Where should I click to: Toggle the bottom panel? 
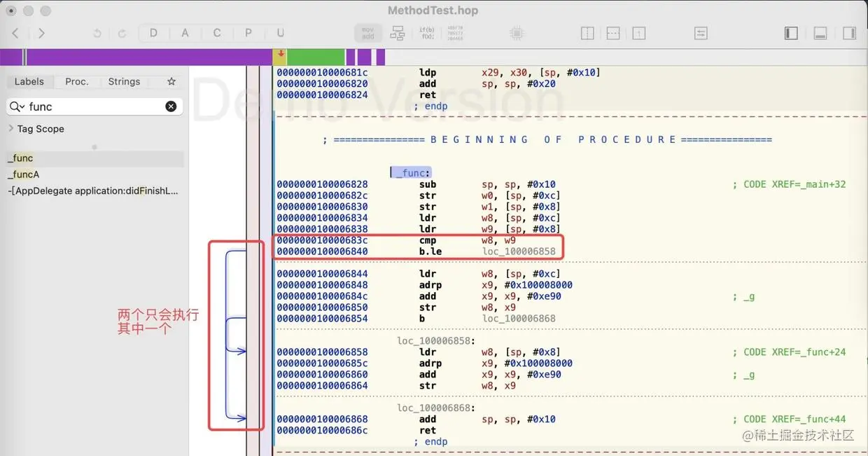coord(820,33)
